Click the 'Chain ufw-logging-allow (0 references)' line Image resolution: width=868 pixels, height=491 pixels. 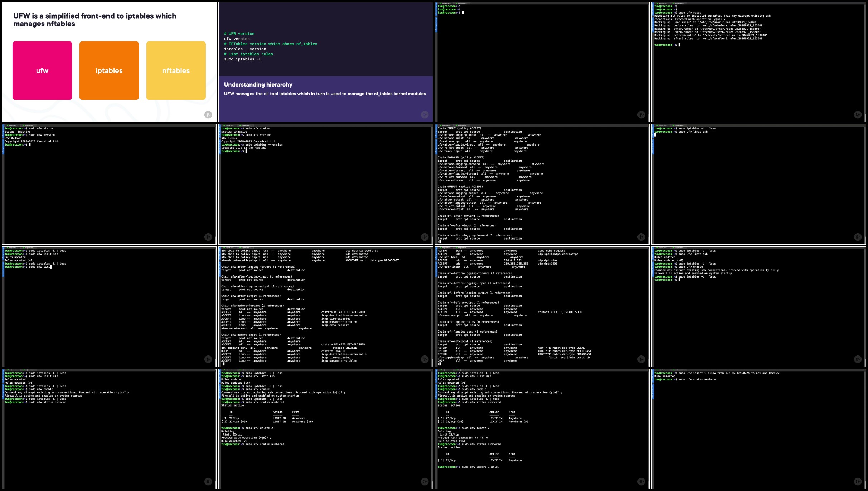468,322
